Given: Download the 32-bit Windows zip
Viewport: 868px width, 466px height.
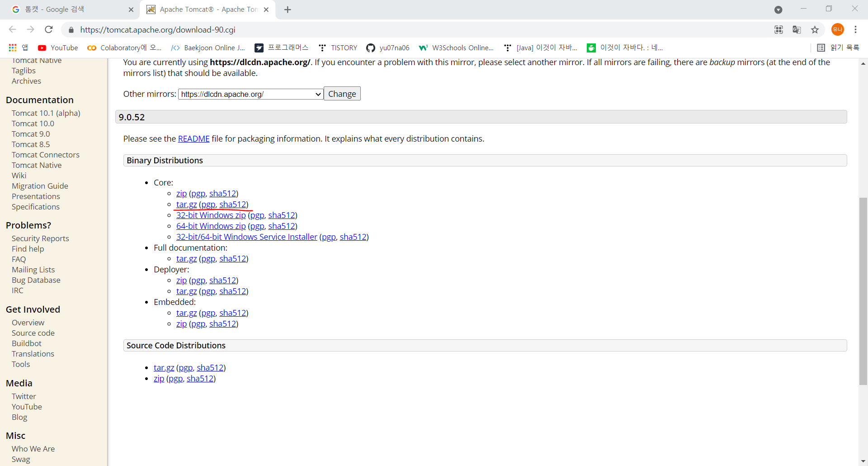Looking at the screenshot, I should click(211, 215).
